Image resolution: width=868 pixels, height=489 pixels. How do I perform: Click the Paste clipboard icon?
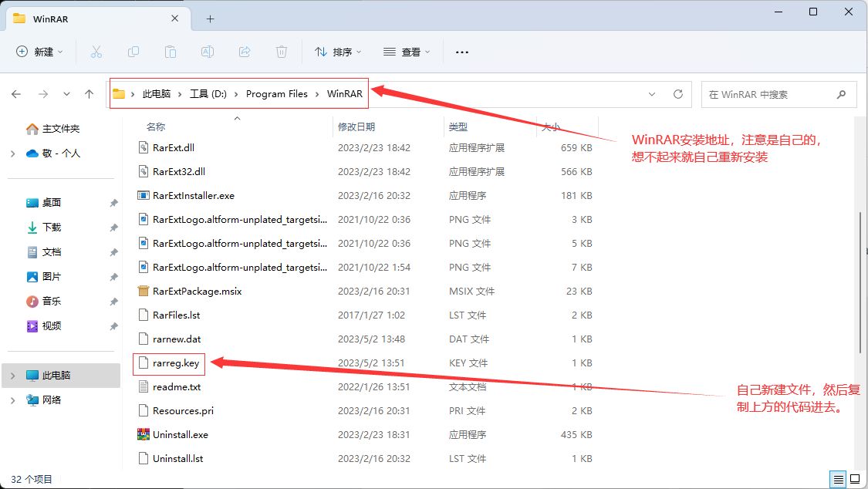tap(171, 52)
